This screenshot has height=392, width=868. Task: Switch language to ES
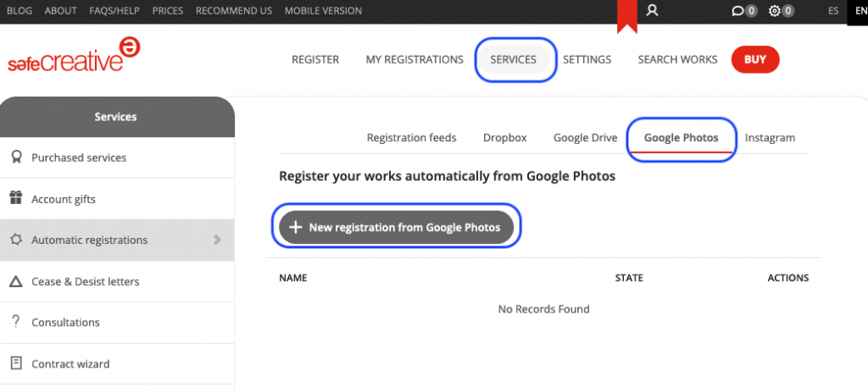point(833,11)
